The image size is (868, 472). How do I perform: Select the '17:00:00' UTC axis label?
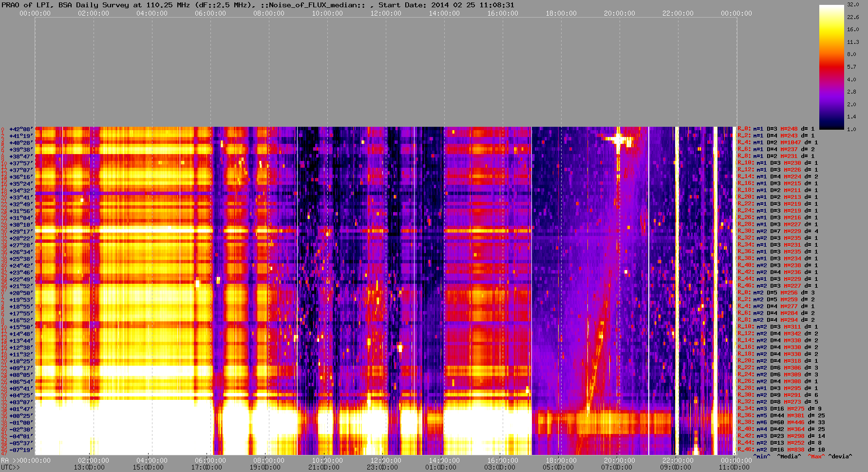tap(207, 467)
